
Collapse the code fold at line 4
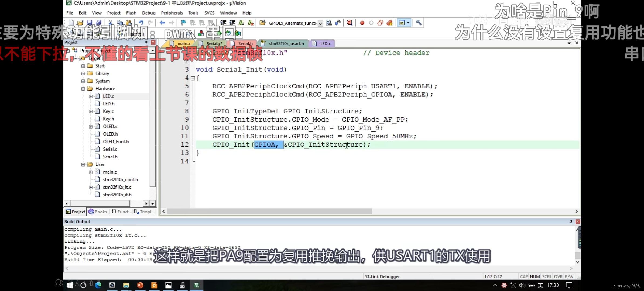(193, 78)
